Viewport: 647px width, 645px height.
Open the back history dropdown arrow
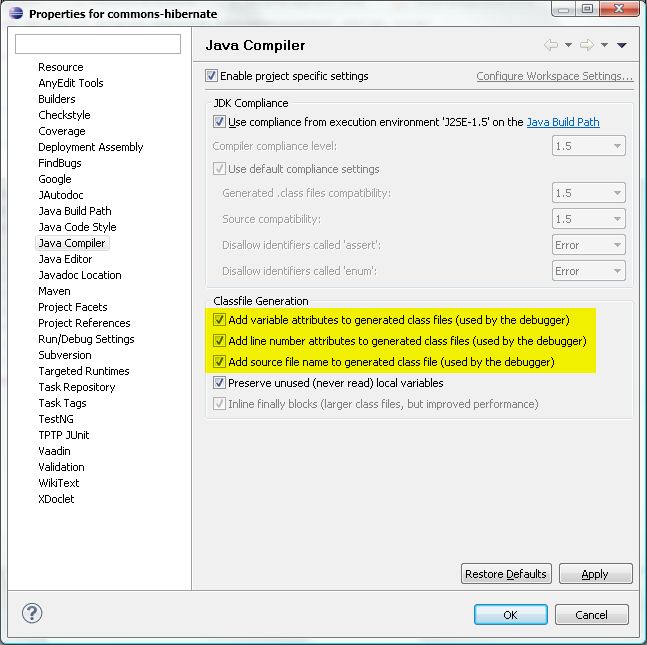point(568,45)
